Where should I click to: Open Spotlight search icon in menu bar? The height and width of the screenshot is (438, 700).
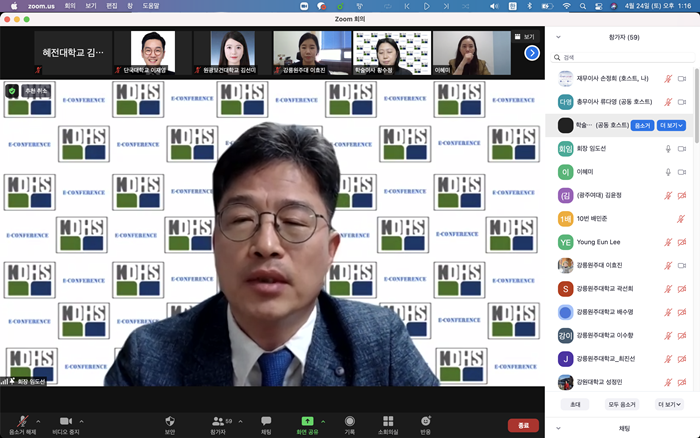(583, 6)
